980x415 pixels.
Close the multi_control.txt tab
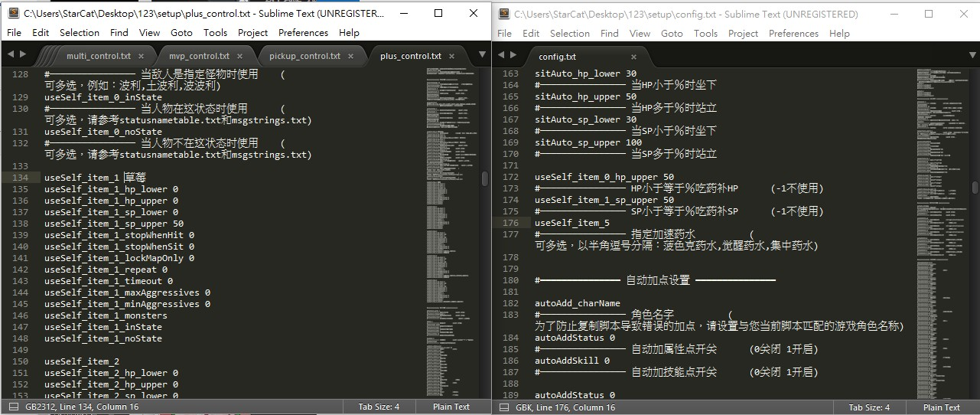tap(144, 56)
